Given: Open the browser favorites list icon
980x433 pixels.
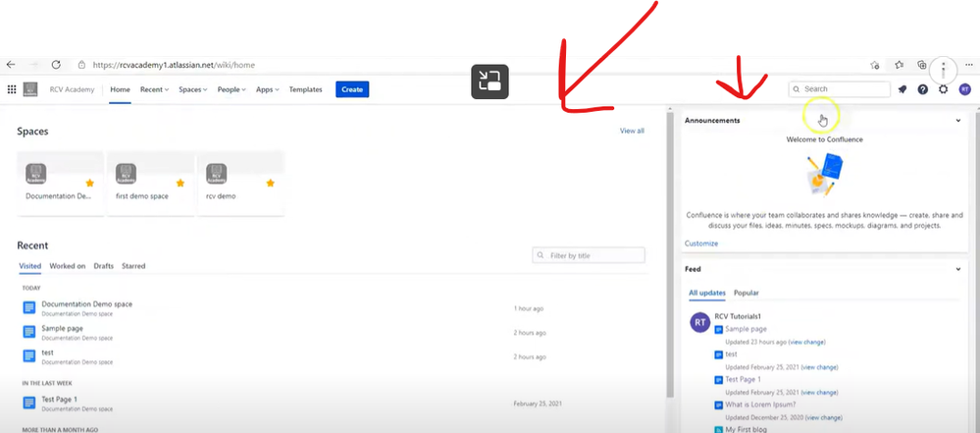Looking at the screenshot, I should pos(899,65).
